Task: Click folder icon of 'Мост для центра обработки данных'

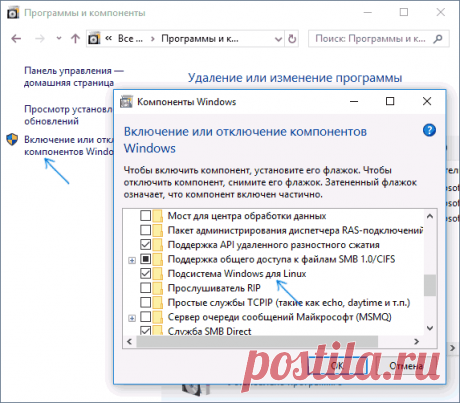Action: pos(158,216)
